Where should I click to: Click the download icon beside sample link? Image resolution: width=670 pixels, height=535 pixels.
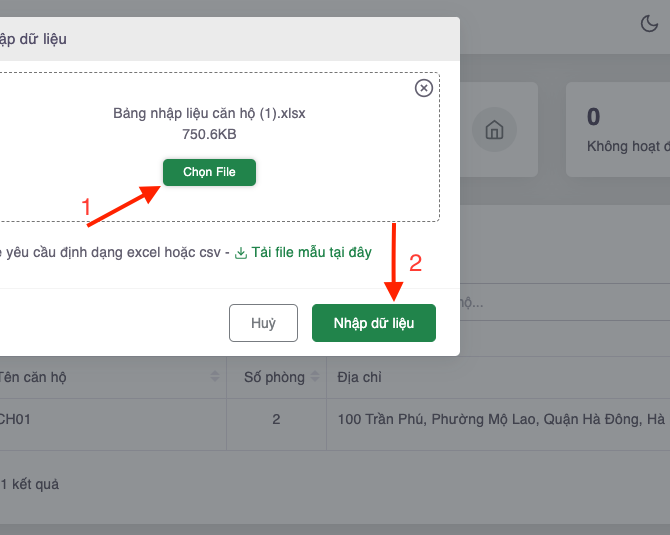tap(241, 253)
